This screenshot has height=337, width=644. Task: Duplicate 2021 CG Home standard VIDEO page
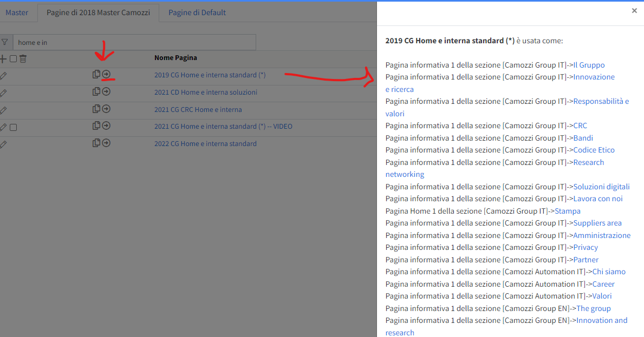pyautogui.click(x=96, y=125)
